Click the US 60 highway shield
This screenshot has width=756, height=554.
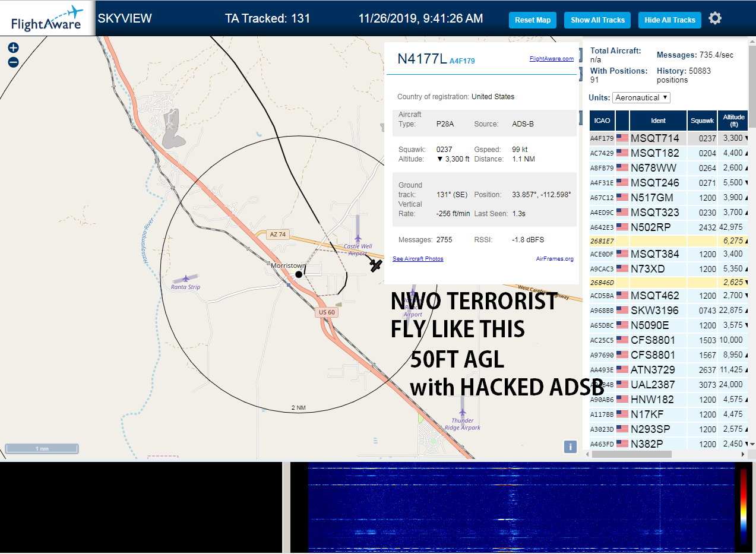tap(327, 312)
